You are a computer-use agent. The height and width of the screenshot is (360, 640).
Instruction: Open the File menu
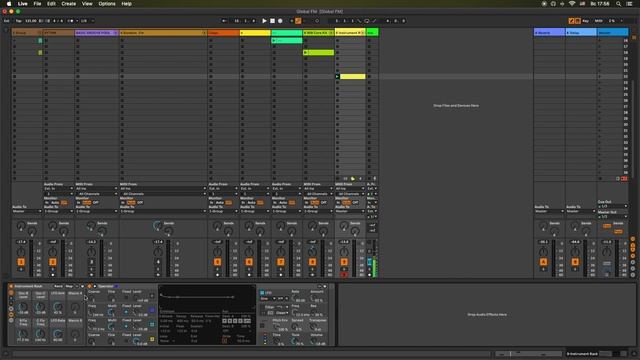[37, 4]
